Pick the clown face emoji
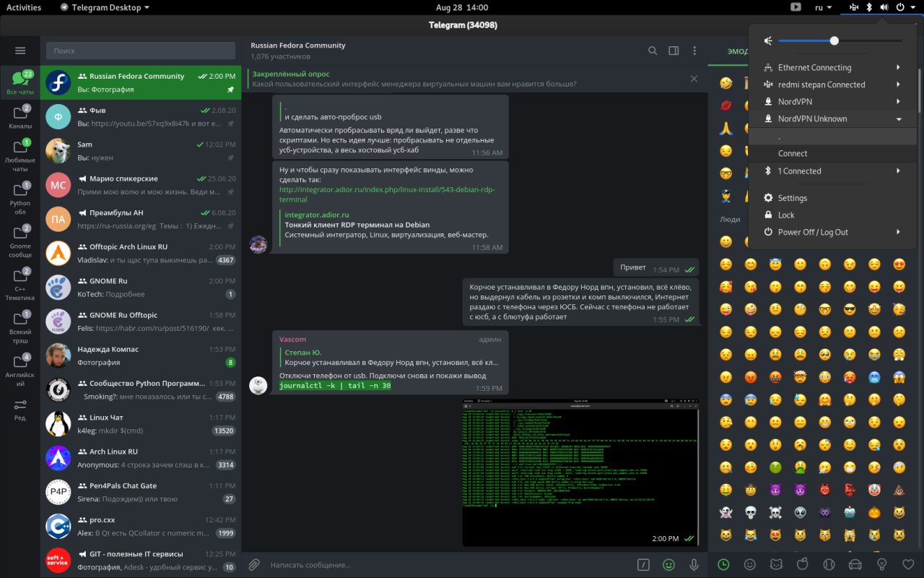 [874, 489]
